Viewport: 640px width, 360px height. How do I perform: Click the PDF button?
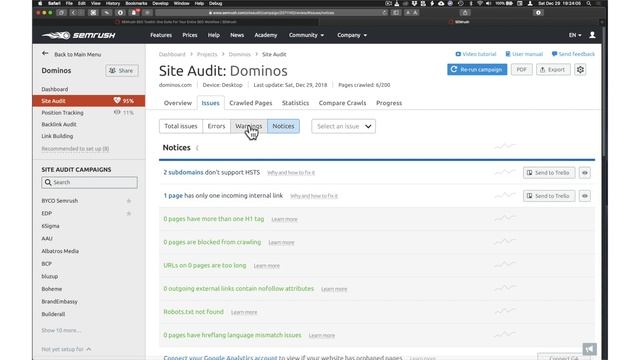pyautogui.click(x=522, y=70)
